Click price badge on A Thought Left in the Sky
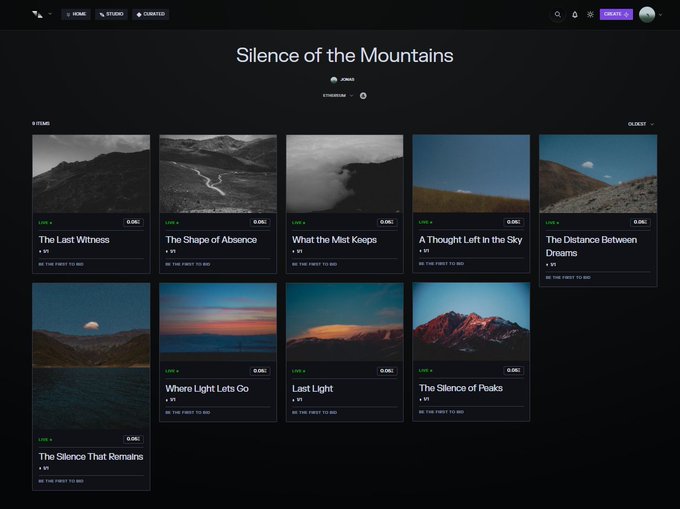Viewport: 680px width, 509px height. click(513, 222)
